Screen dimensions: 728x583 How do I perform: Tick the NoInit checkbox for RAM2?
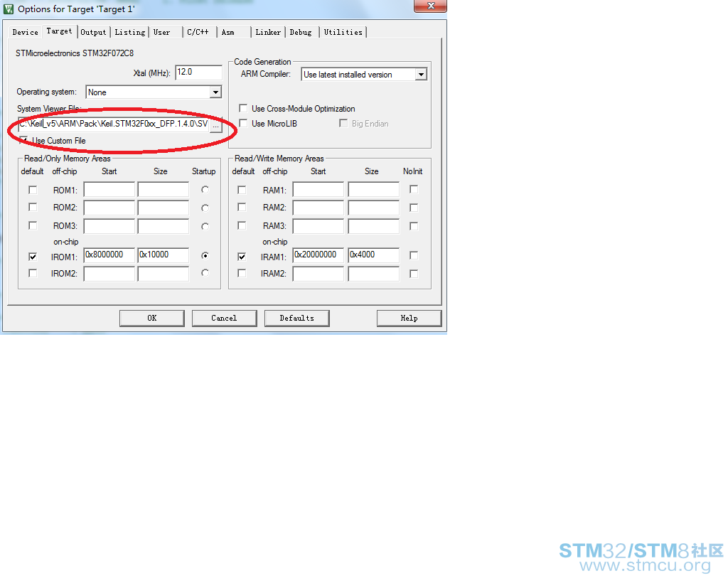tap(414, 208)
